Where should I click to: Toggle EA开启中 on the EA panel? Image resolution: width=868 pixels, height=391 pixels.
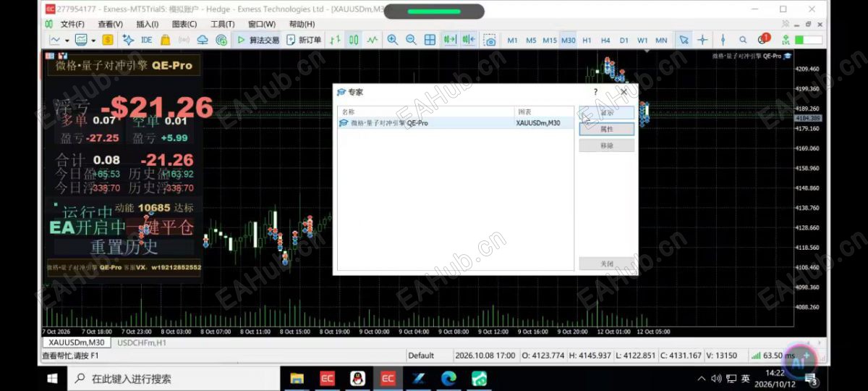point(88,227)
